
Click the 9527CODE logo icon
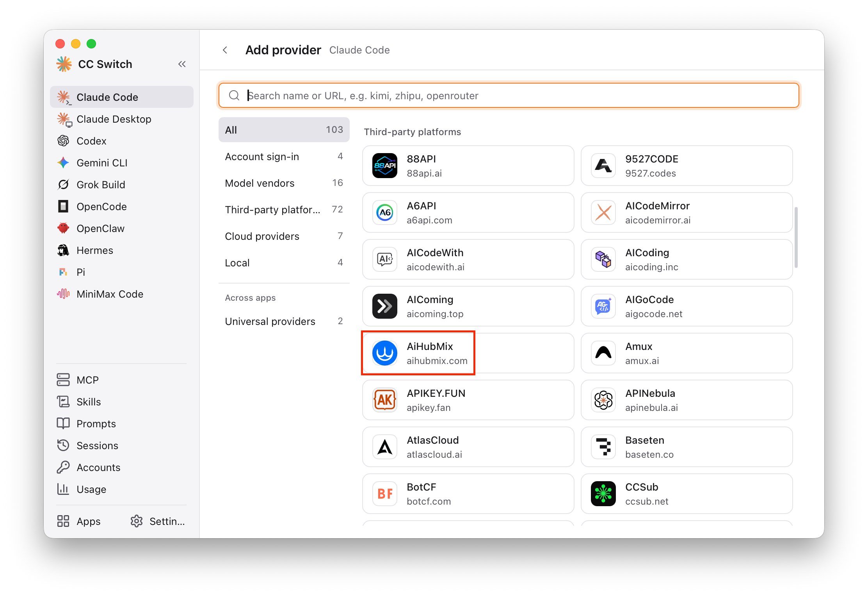[603, 166]
